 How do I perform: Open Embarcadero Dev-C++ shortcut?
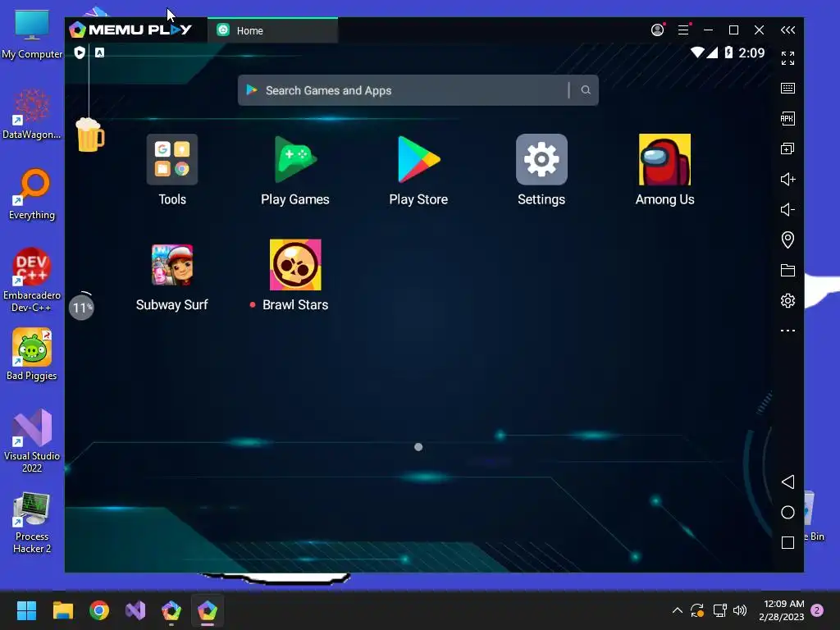32,280
